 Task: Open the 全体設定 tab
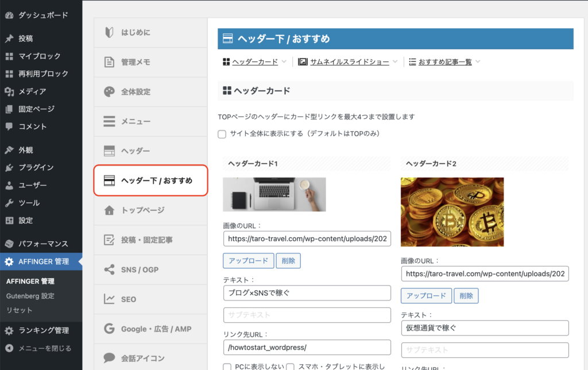tap(151, 91)
